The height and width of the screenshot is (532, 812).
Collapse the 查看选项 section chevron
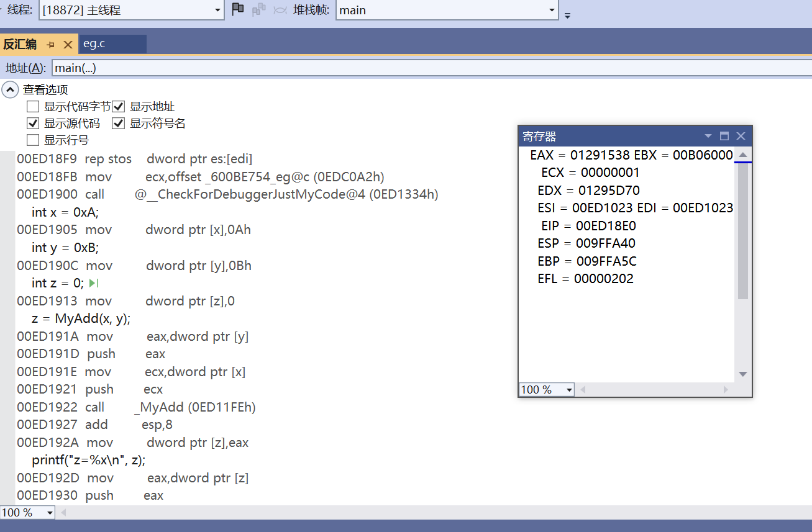[10, 90]
